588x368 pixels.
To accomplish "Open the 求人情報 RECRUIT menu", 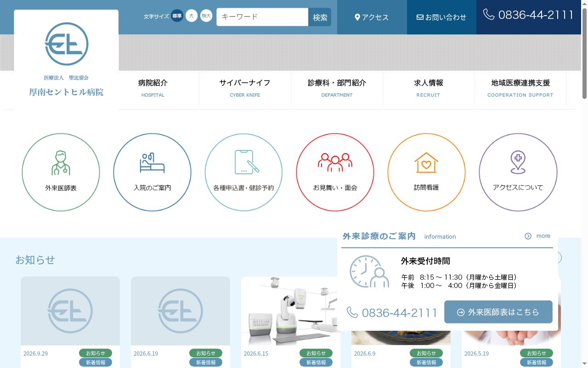I will [429, 88].
